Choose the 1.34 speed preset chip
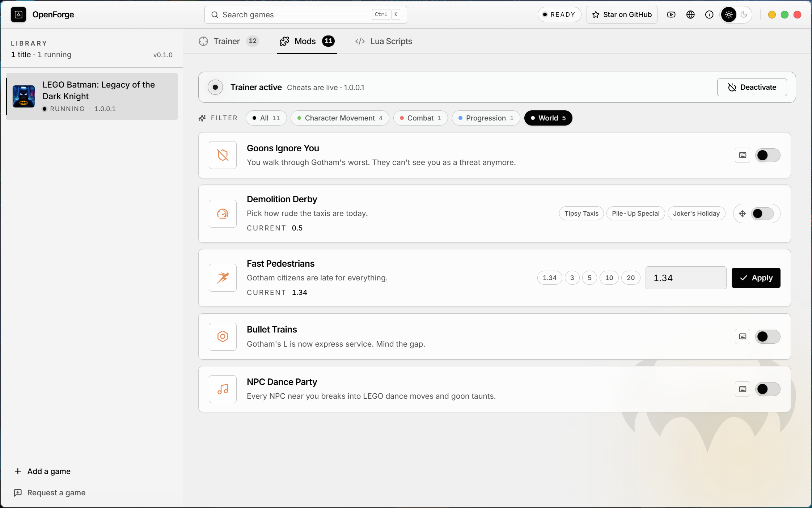812x508 pixels. 550,278
